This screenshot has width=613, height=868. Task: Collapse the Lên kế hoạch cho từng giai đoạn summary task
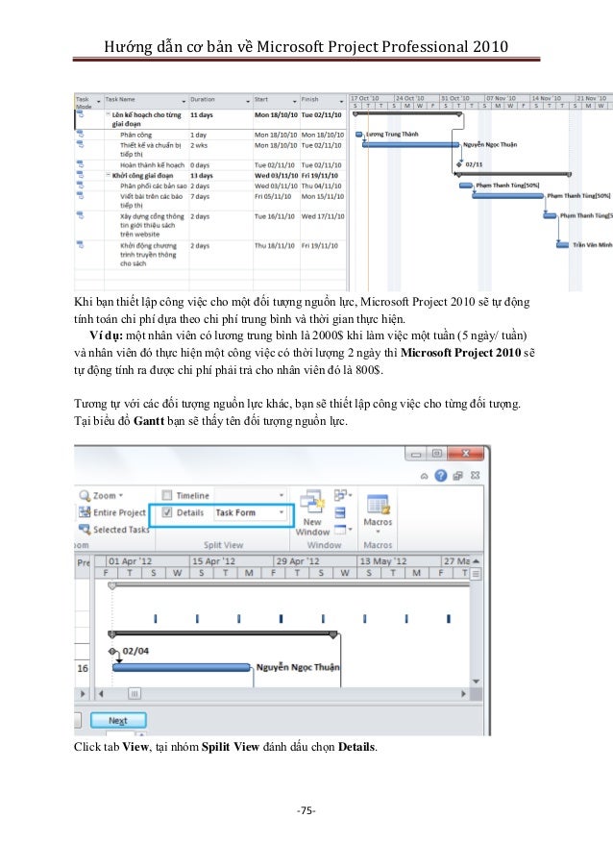(x=109, y=114)
